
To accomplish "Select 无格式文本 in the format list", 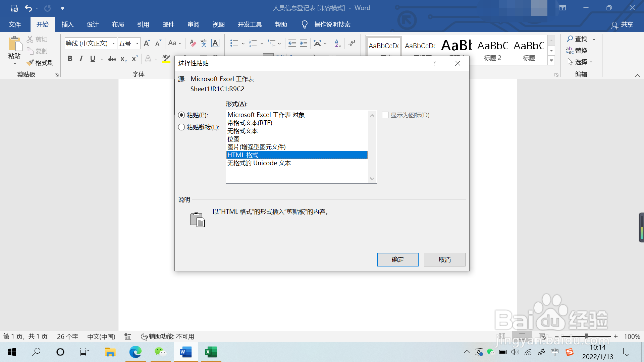I will [243, 131].
